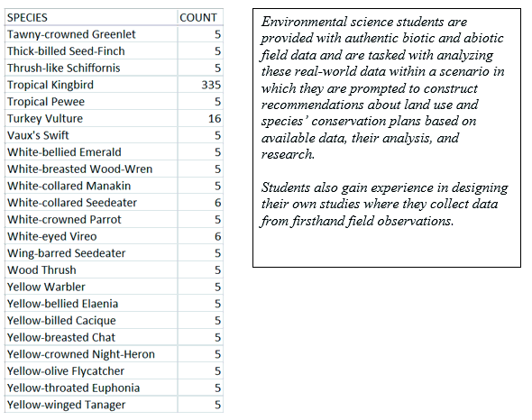This screenshot has height=420, width=532.
Task: Select the SPECIES column header
Action: pos(91,17)
